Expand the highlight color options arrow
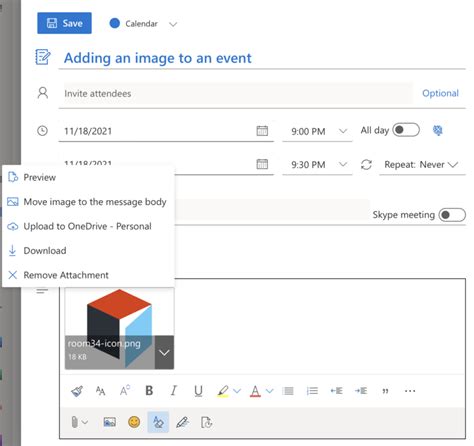Viewport: 474px width, 446px height. 237,391
